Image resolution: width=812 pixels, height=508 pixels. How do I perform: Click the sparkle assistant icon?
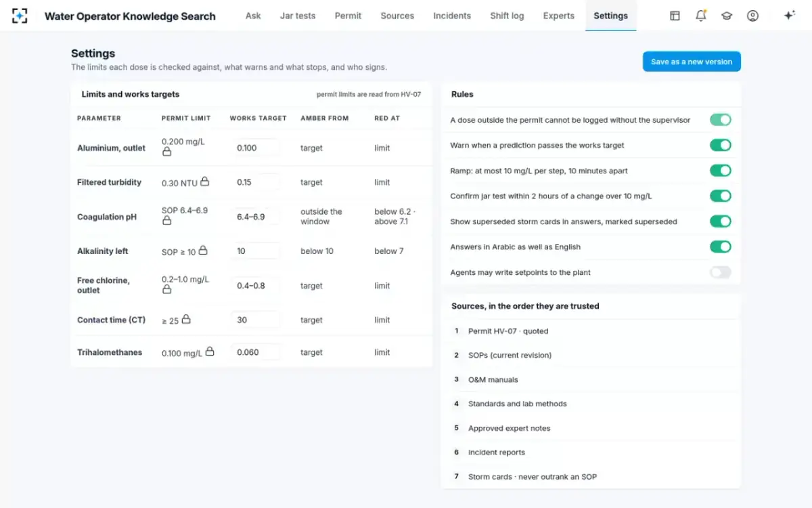(x=789, y=16)
